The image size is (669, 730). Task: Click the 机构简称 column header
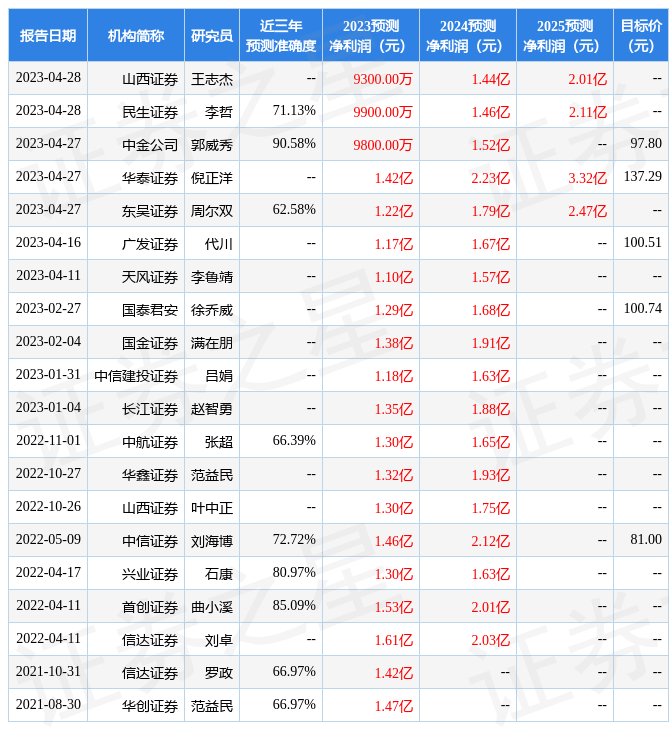pos(135,35)
